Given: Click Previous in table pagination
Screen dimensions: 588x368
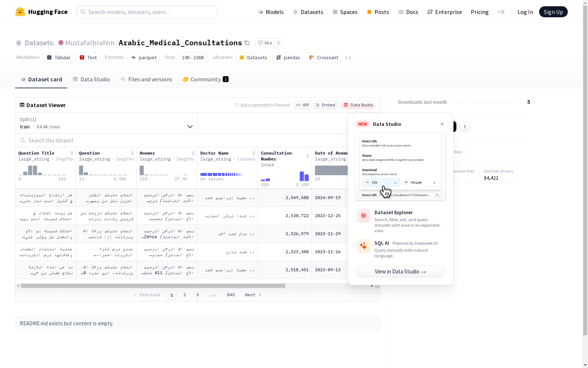Looking at the screenshot, I should coord(147,295).
